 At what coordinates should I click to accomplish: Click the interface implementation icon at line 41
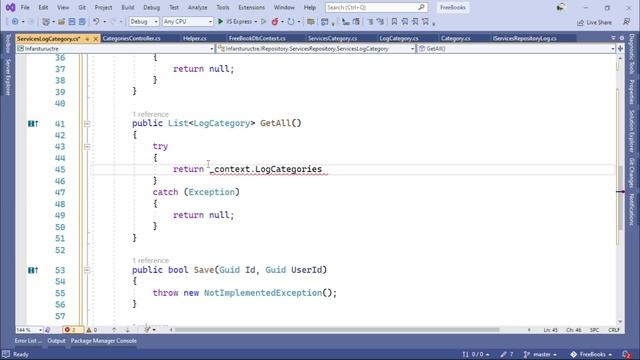(x=33, y=124)
